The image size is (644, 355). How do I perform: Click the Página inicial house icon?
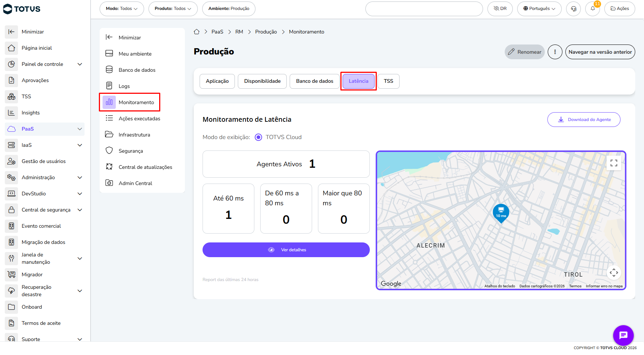[11, 48]
